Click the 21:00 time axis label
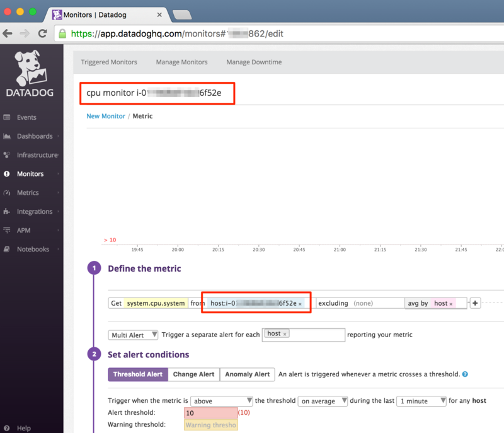 pyautogui.click(x=340, y=250)
